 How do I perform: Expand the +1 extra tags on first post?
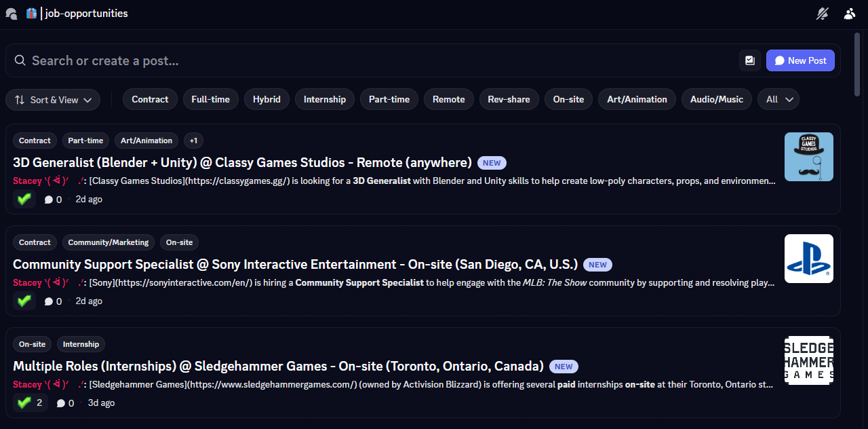coord(193,141)
